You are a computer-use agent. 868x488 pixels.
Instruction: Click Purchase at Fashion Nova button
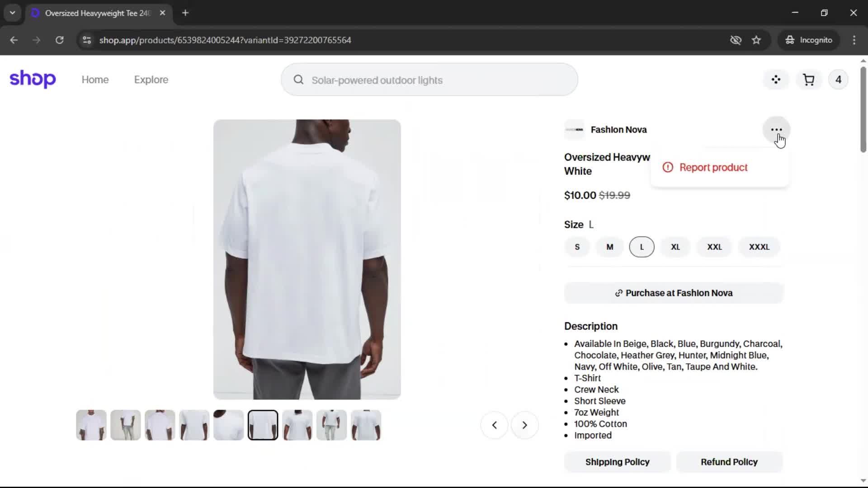tap(674, 293)
